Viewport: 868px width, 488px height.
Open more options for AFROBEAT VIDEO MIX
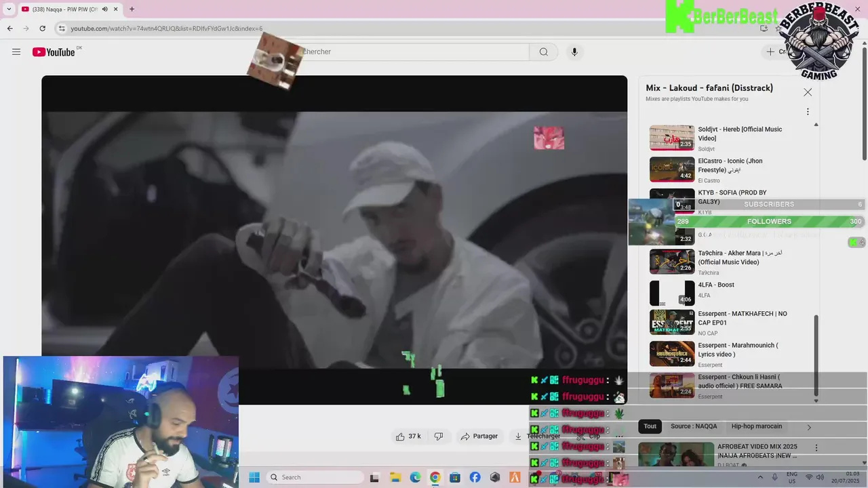(x=816, y=448)
